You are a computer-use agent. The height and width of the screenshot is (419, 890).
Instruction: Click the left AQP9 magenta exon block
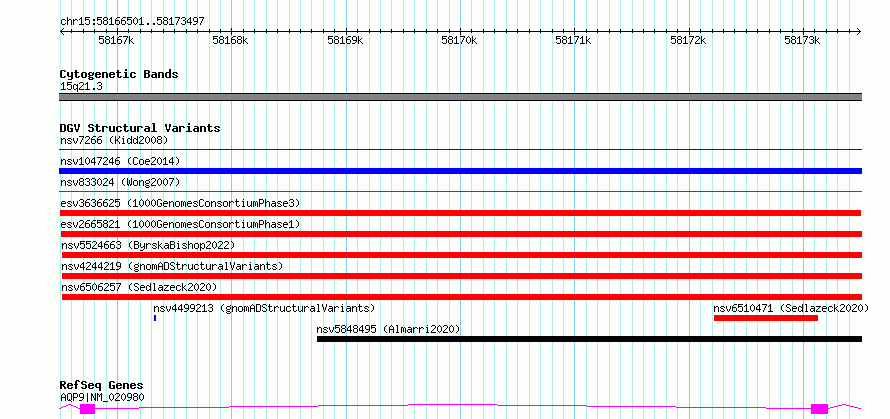[x=87, y=409]
